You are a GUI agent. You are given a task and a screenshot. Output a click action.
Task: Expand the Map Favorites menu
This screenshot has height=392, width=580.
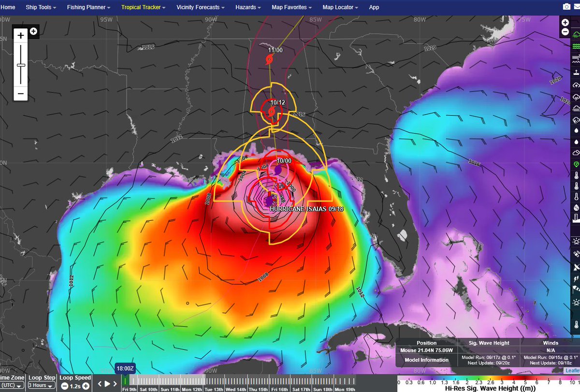(292, 7)
